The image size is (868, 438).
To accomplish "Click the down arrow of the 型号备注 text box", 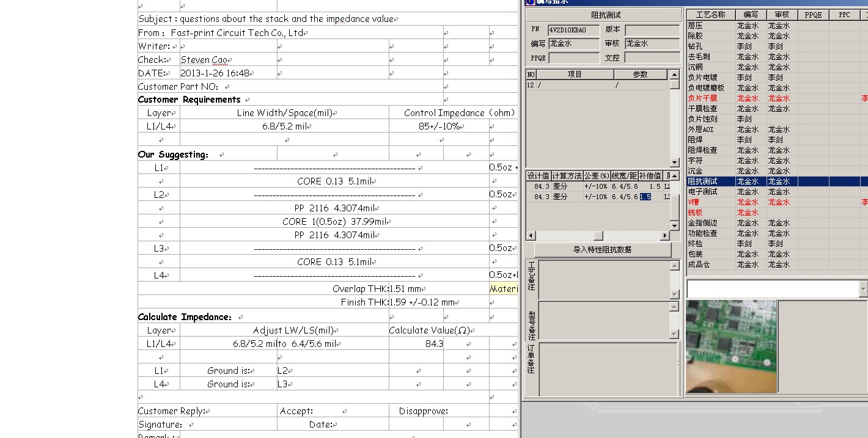I will [675, 335].
